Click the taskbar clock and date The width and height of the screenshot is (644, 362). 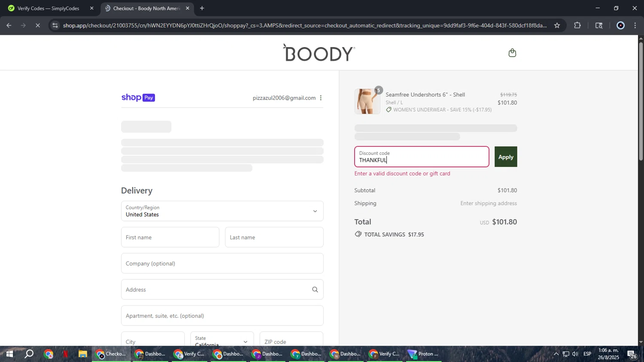click(x=608, y=354)
